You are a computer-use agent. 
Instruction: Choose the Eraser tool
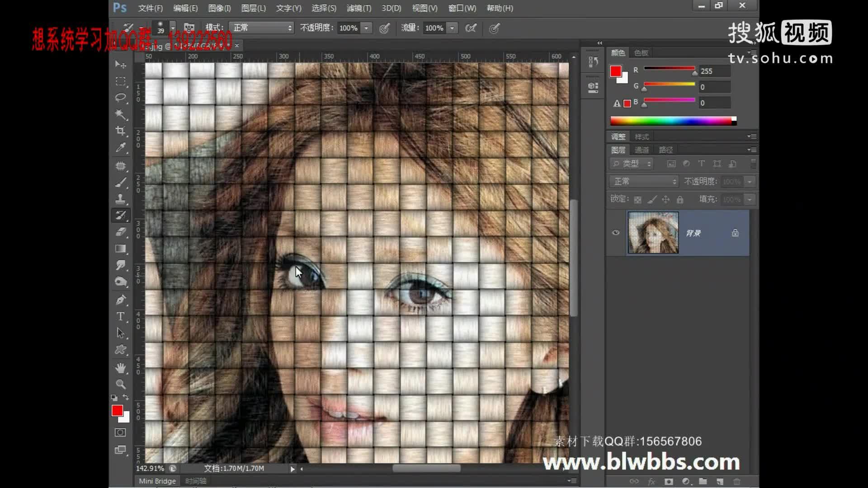point(120,232)
